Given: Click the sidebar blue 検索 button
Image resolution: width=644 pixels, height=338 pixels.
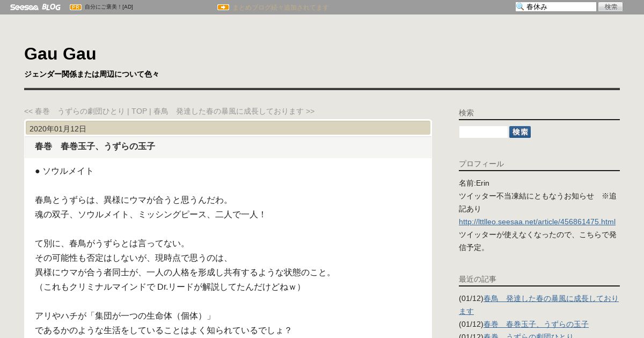Looking at the screenshot, I should [520, 132].
